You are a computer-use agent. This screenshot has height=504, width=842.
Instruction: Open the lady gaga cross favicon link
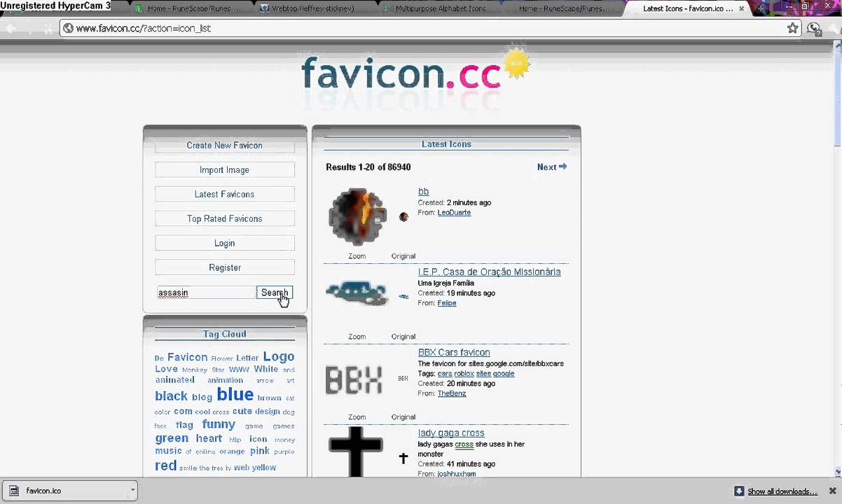click(450, 433)
